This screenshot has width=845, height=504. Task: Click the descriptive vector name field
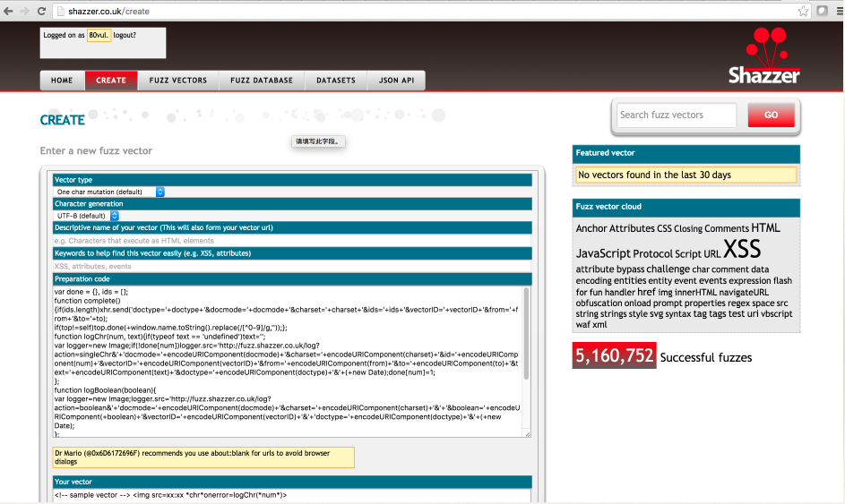point(292,241)
